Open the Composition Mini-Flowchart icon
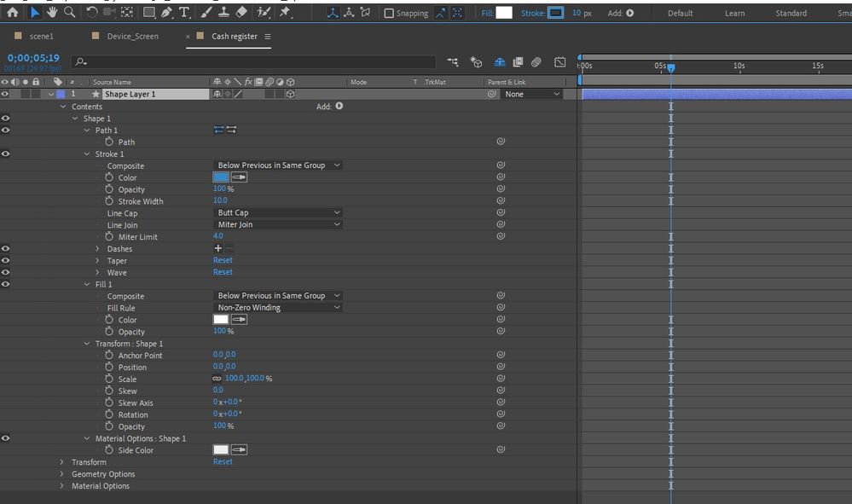The image size is (852, 504). pos(452,62)
